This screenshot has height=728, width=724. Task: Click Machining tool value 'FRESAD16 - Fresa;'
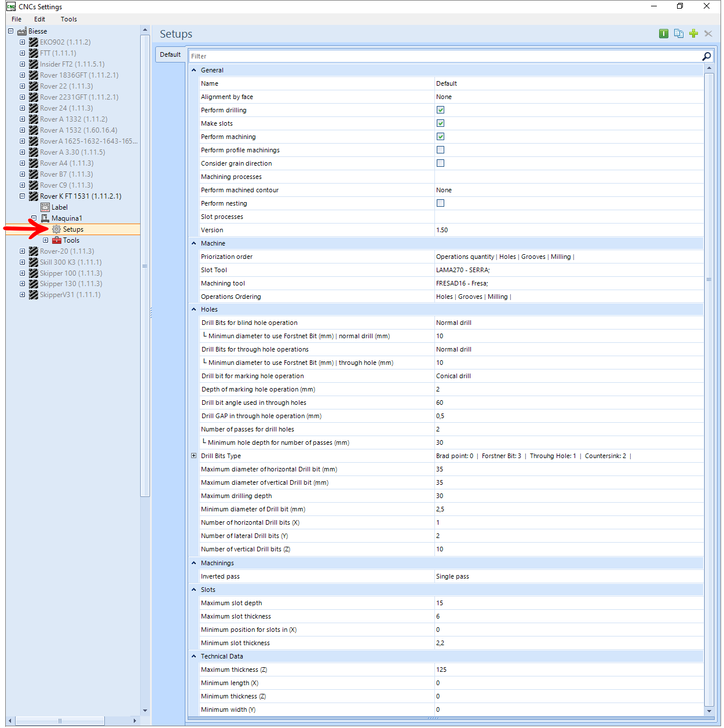click(462, 283)
